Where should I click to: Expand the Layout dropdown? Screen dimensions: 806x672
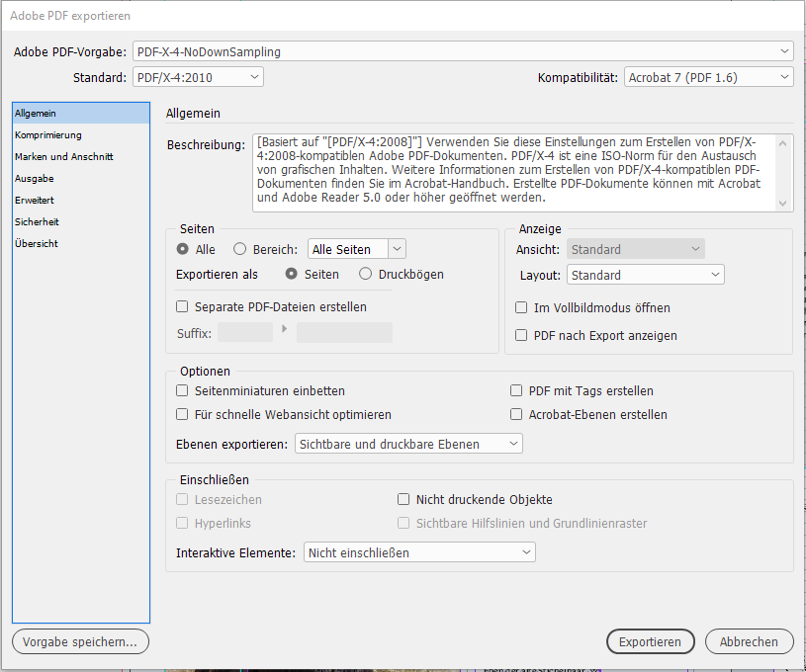(645, 274)
